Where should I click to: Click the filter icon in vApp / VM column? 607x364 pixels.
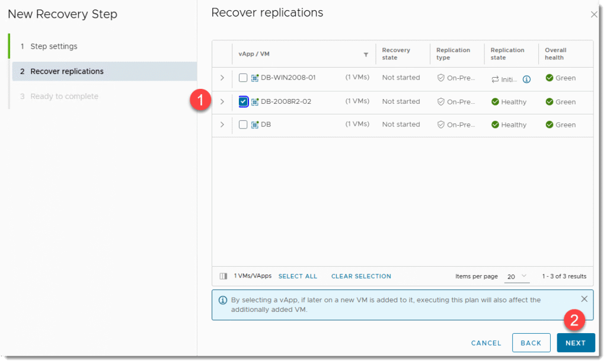[x=366, y=55]
